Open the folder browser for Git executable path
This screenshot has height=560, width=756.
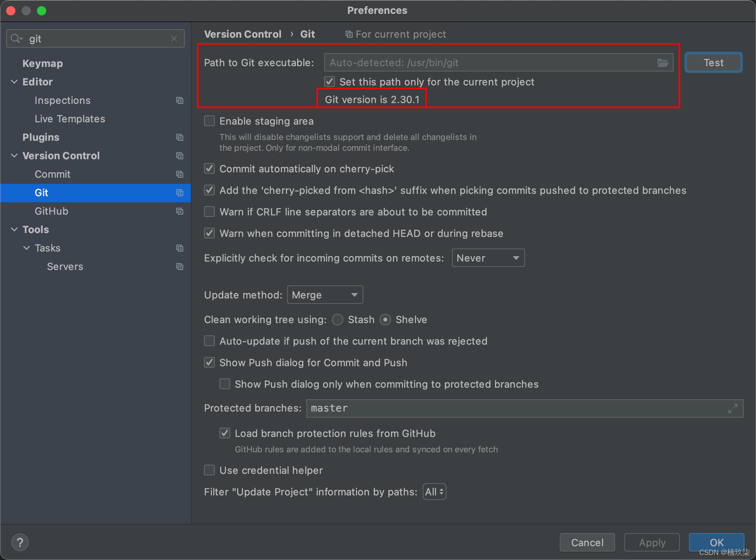click(x=663, y=62)
